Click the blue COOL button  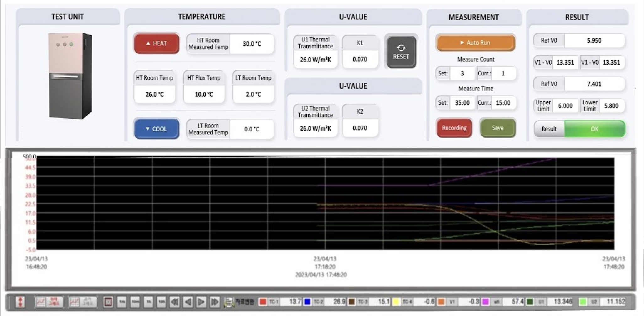[157, 129]
